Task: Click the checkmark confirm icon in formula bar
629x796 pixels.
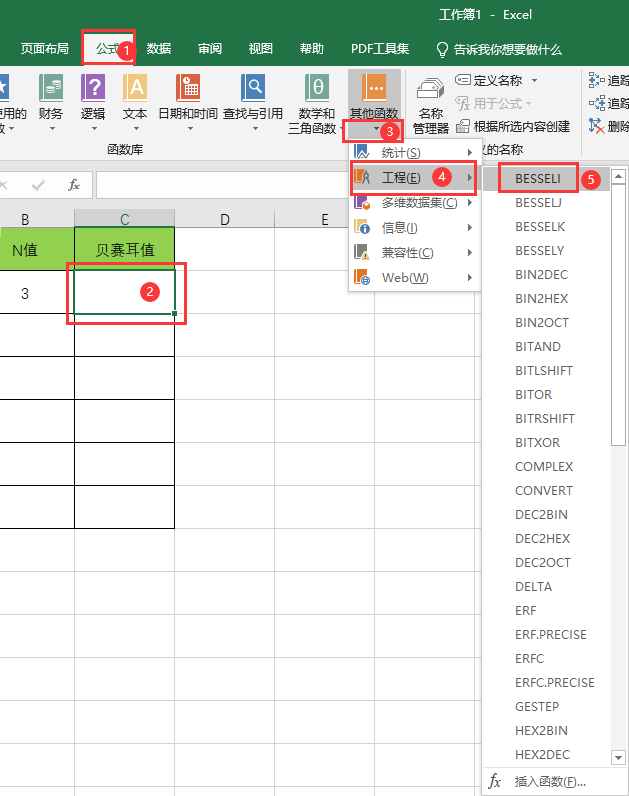Action: [38, 185]
